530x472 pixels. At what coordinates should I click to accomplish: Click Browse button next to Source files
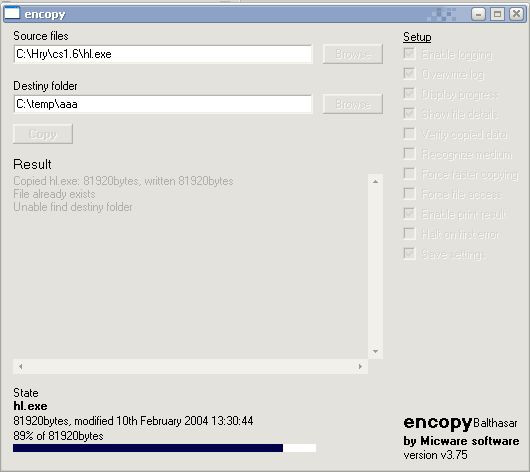point(353,54)
